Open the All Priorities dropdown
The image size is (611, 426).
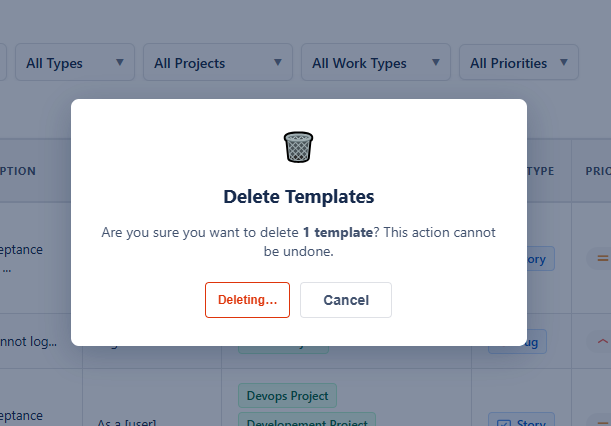pyautogui.click(x=519, y=62)
